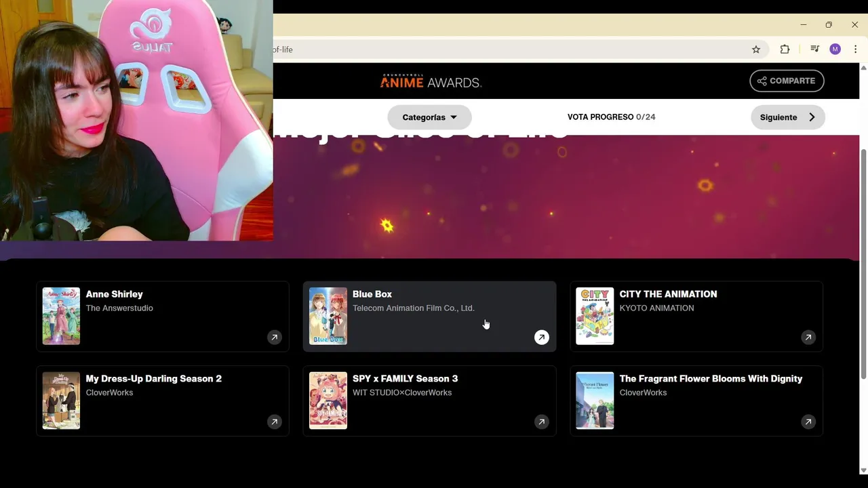Click the SPY x FAMILY poster thumbnail
Image resolution: width=868 pixels, height=488 pixels.
[328, 401]
